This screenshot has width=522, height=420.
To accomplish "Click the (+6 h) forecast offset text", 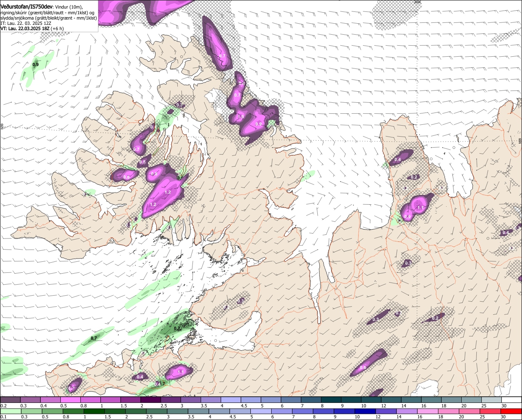I will coord(58,29).
